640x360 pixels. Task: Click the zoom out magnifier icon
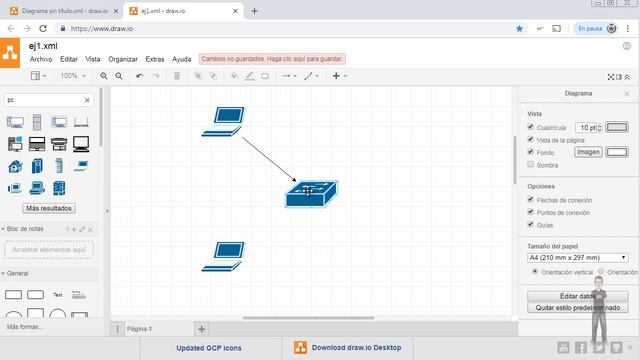119,76
